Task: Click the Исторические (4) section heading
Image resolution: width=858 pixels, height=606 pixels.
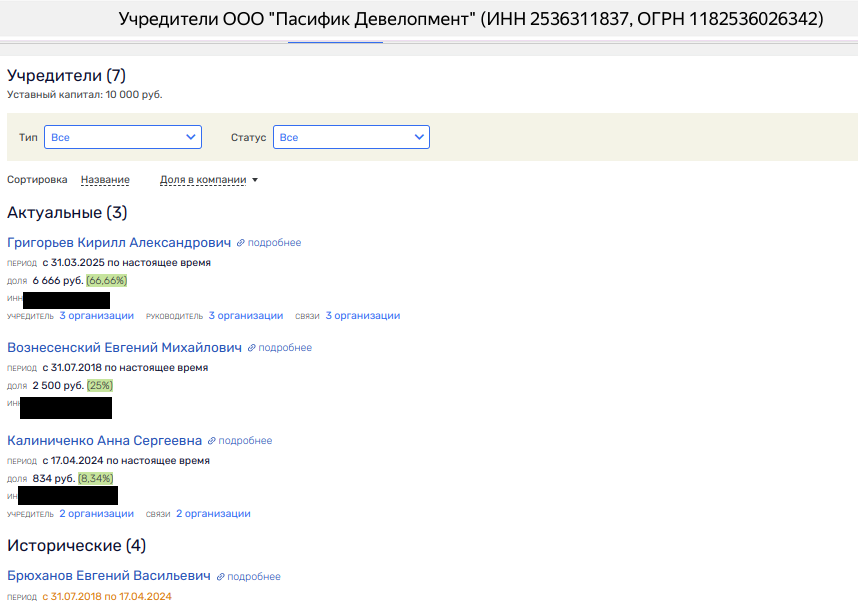Action: [77, 545]
